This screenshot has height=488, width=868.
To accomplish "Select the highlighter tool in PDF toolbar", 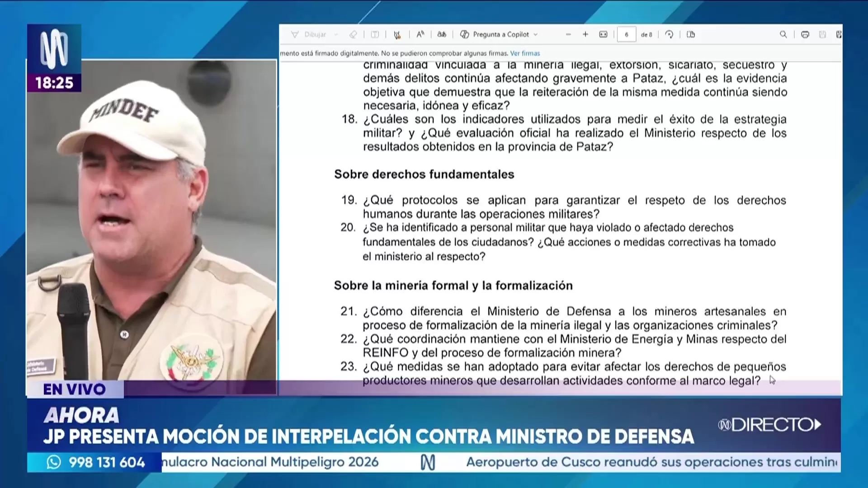I will pos(397,34).
